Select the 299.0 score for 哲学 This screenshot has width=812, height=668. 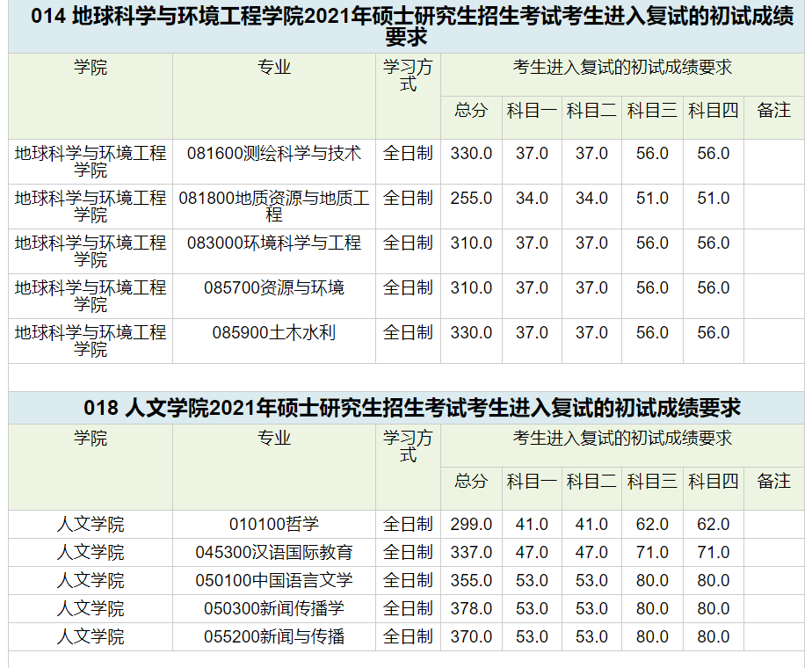(471, 524)
